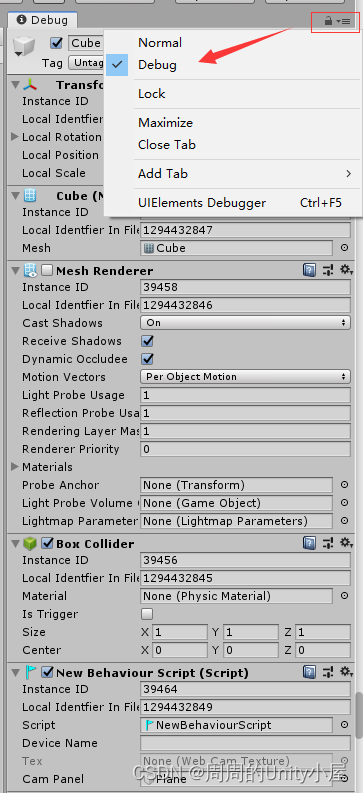The image size is (363, 793).
Task: Click the Transform component icon
Action: click(31, 84)
